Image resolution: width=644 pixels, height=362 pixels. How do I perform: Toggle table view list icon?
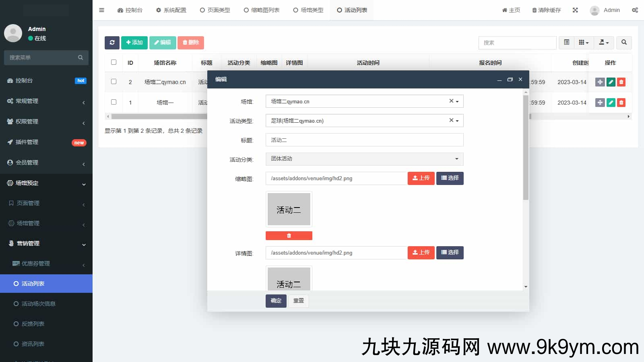tap(566, 43)
